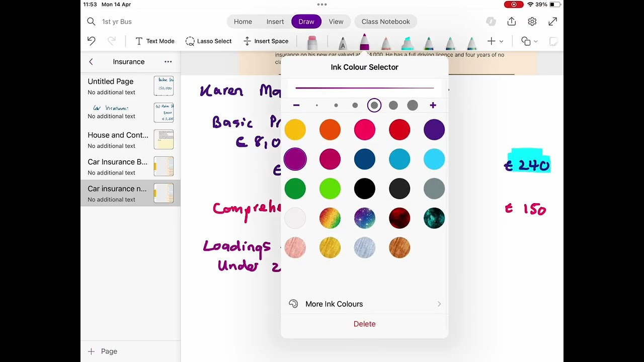Click the Undo arrow icon
Viewport: 644px width, 362px height.
coord(91,41)
